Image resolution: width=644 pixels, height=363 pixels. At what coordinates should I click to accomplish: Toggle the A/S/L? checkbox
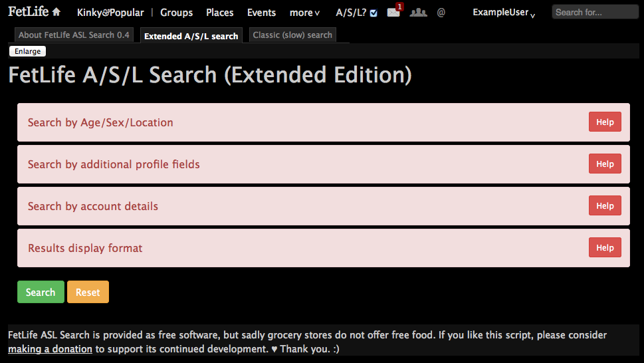374,13
